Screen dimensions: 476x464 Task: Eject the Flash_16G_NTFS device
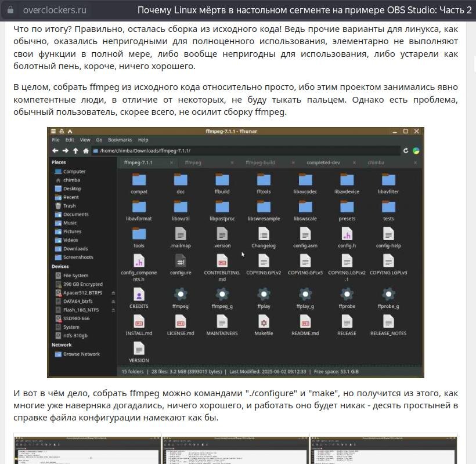(113, 310)
